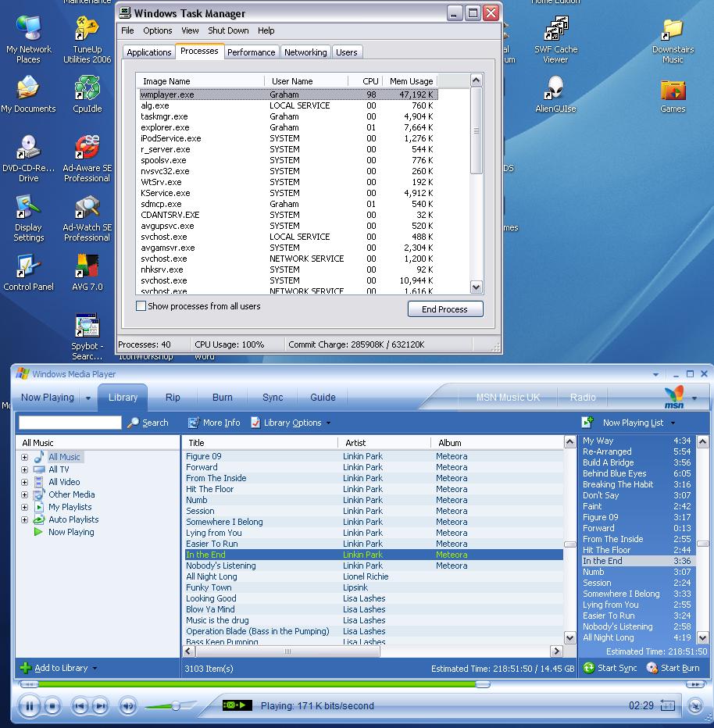714x728 pixels.
Task: Pause playback in Windows Media Player
Action: [29, 706]
